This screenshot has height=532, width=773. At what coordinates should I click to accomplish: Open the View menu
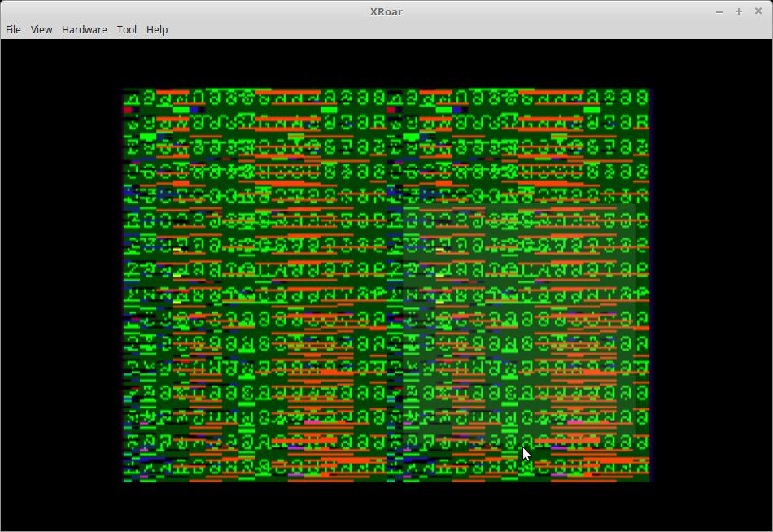[41, 29]
